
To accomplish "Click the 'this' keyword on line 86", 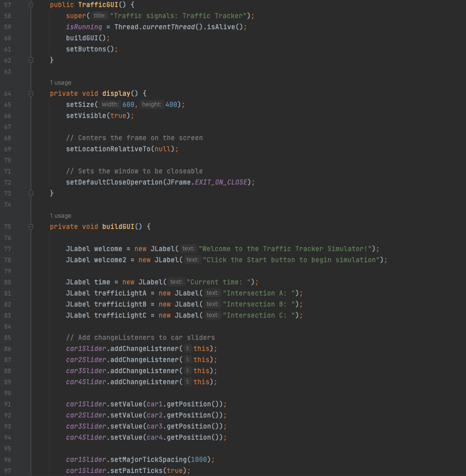I will click(202, 349).
